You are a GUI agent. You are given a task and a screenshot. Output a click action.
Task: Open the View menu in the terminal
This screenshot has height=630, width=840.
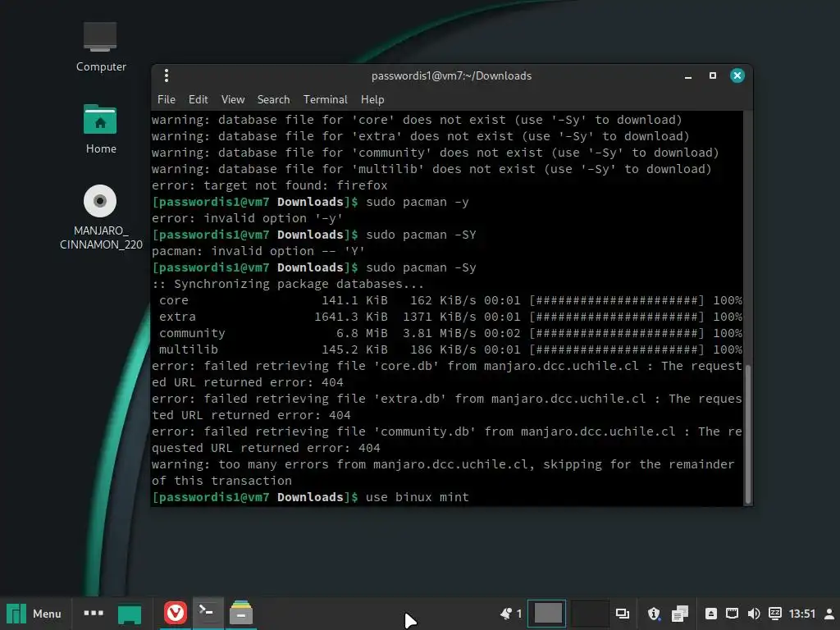(x=233, y=99)
